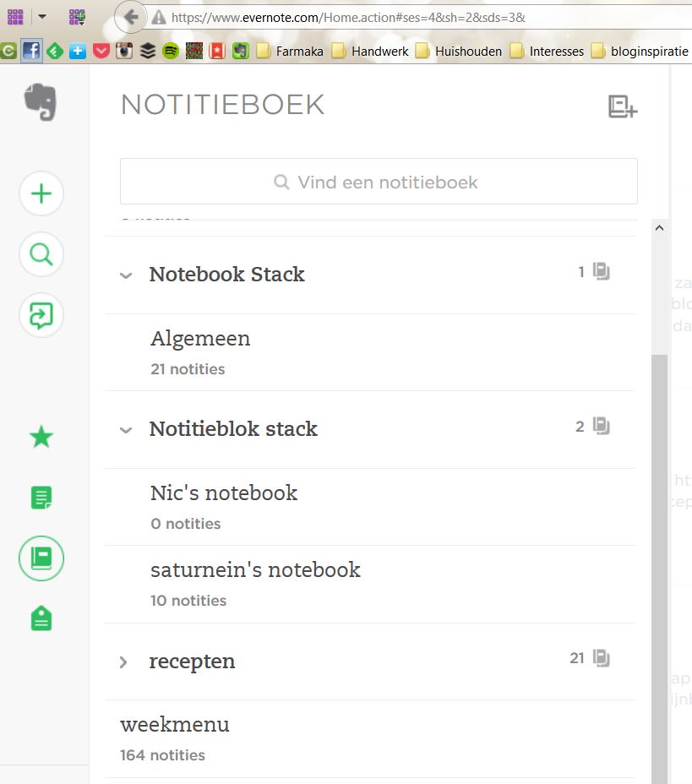Click the 'Vind een notitieboek' search field
The height and width of the screenshot is (784, 692).
pyautogui.click(x=379, y=182)
